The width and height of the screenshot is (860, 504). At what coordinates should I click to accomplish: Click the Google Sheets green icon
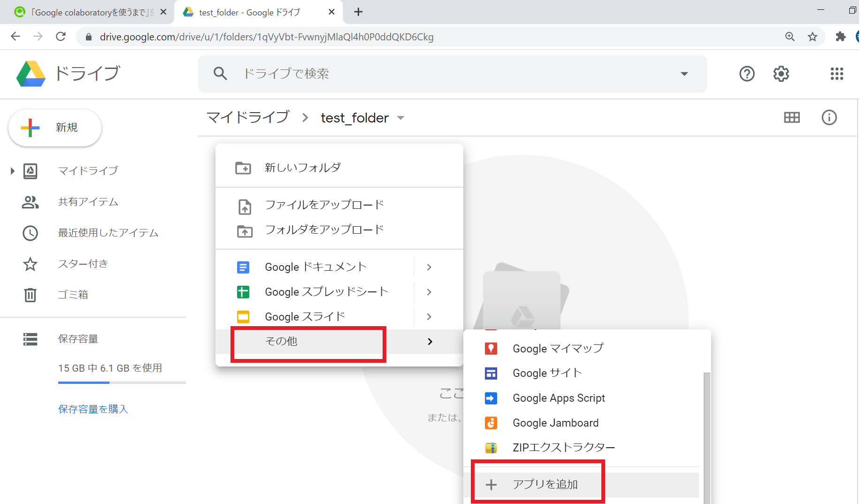(243, 292)
